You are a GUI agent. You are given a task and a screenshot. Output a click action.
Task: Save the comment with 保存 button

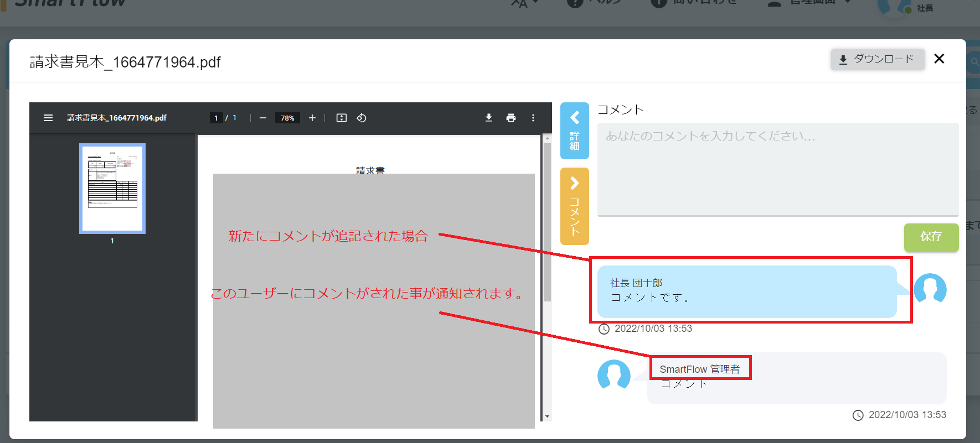(x=931, y=237)
